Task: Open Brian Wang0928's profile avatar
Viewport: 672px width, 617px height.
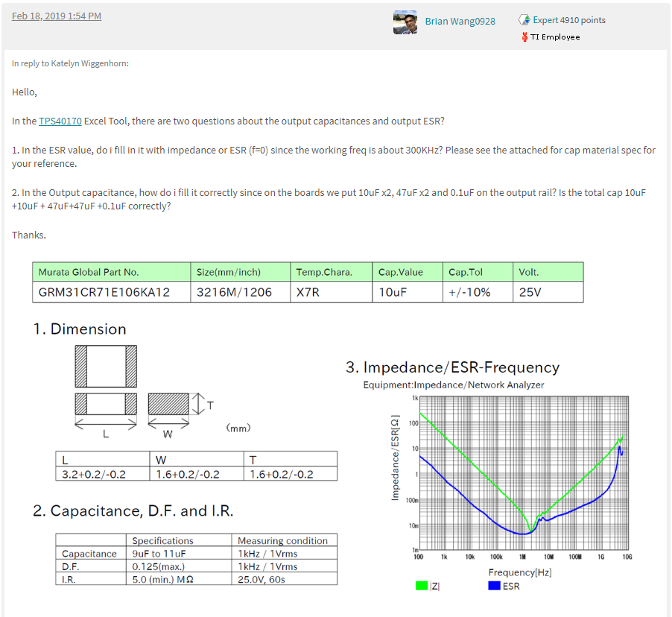Action: (x=405, y=22)
